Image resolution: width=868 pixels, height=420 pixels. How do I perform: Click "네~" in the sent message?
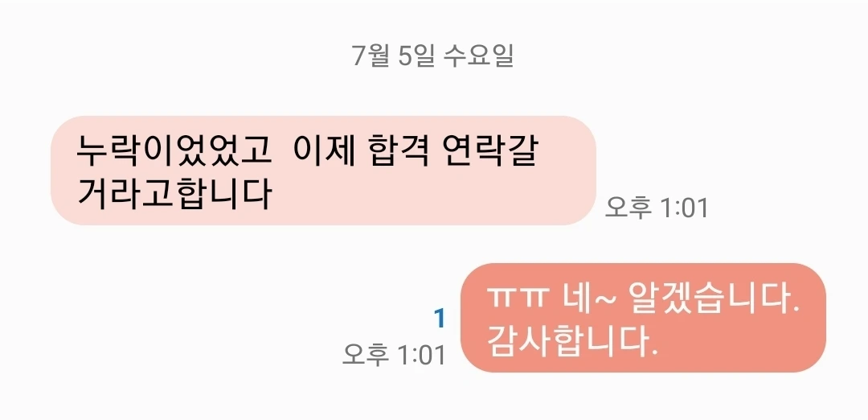[588, 300]
